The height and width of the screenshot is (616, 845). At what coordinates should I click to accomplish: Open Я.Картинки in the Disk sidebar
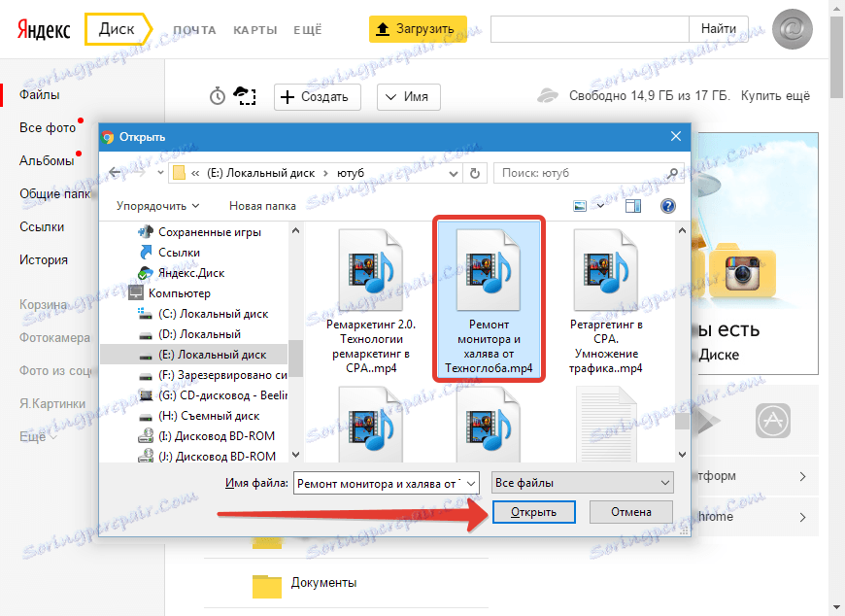(52, 403)
